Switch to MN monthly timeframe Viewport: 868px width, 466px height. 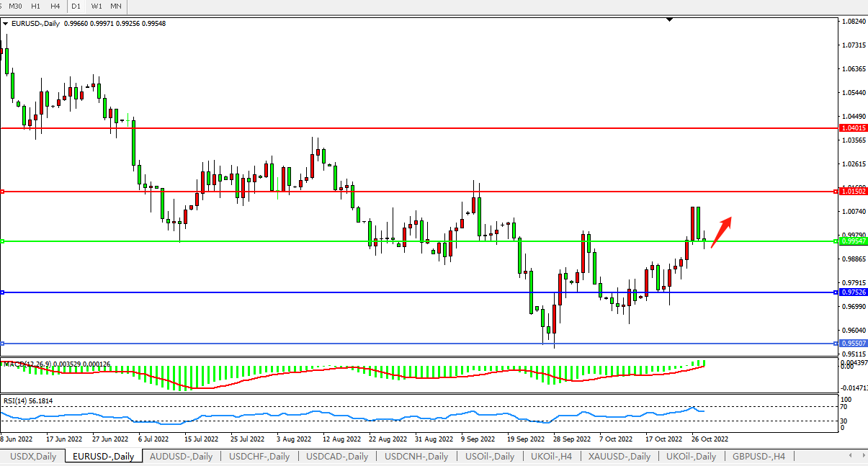click(115, 6)
